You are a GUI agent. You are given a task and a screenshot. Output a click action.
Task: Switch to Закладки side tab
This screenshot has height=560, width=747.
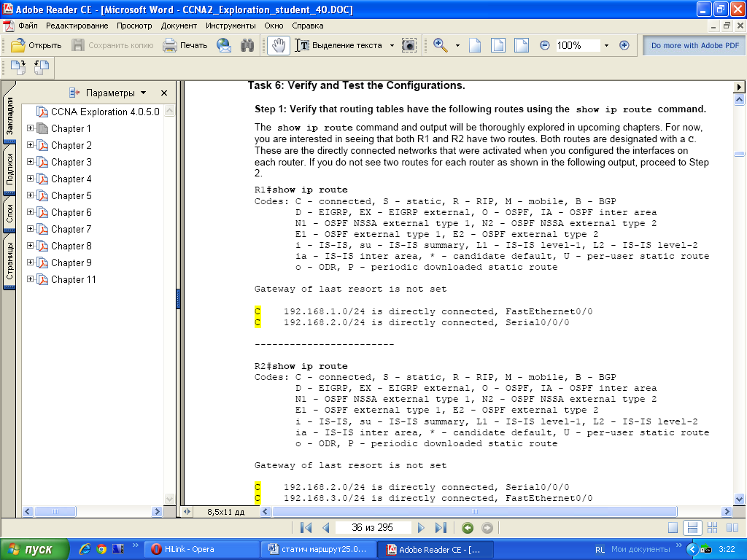[x=9, y=114]
